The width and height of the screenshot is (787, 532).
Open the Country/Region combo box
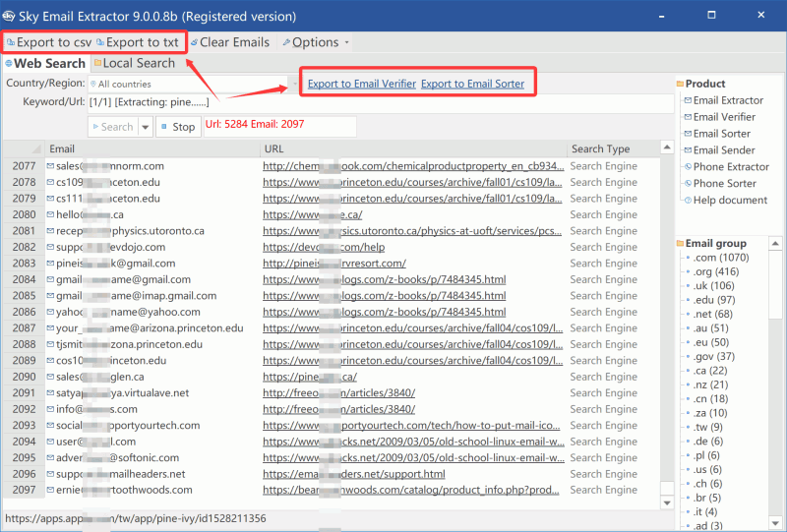pos(194,84)
